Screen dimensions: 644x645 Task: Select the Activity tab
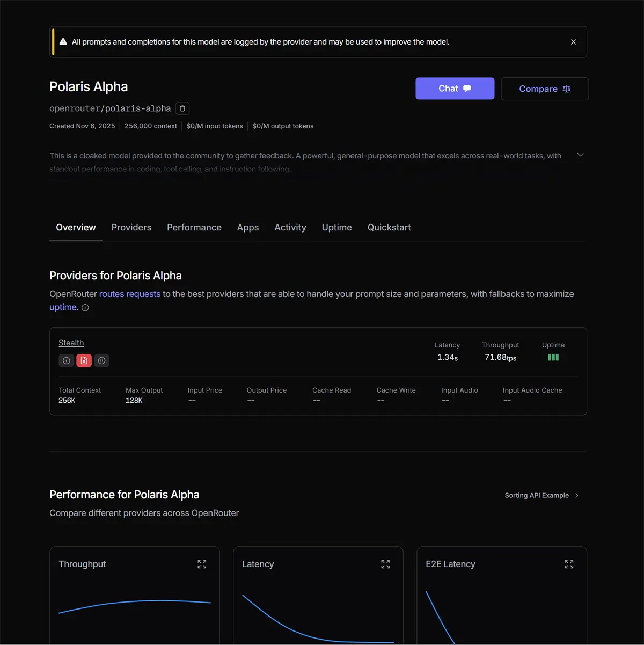point(290,228)
